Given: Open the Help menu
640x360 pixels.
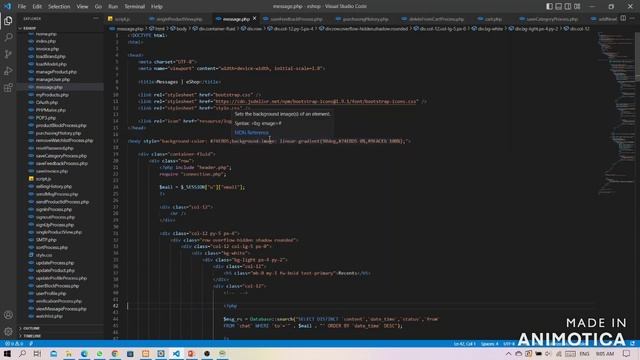Looking at the screenshot, I should click(x=157, y=7).
